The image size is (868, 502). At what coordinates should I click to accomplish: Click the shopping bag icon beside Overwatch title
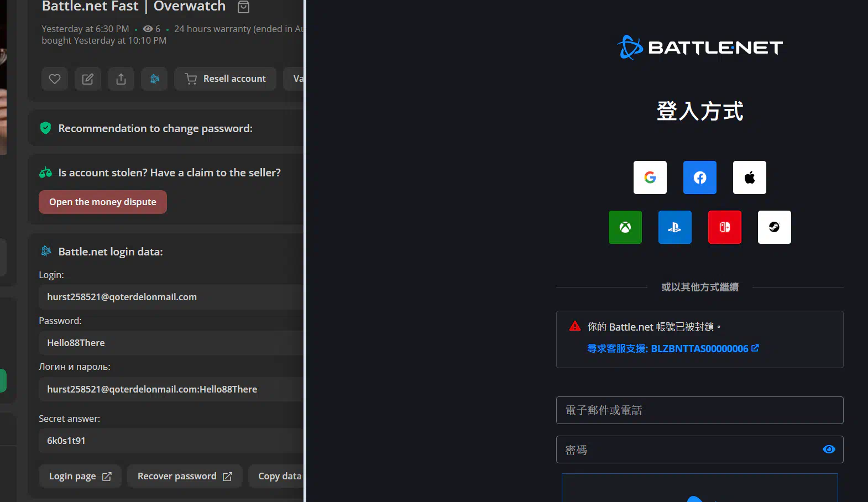click(x=243, y=7)
